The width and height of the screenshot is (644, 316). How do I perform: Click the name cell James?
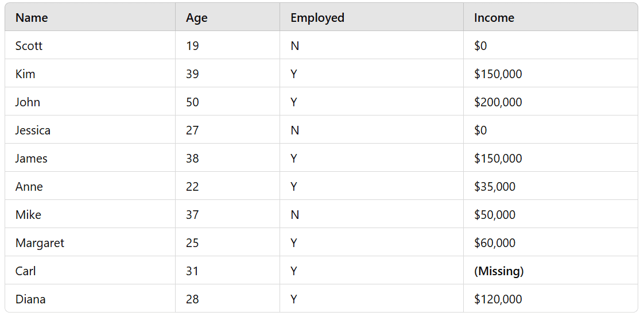coord(90,158)
